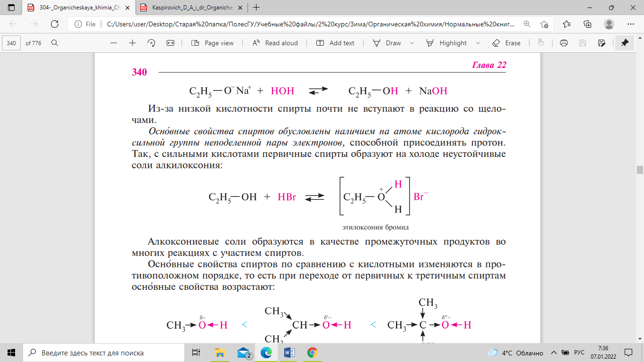
Task: Open the zoom magnifier in address bar
Action: click(x=527, y=24)
